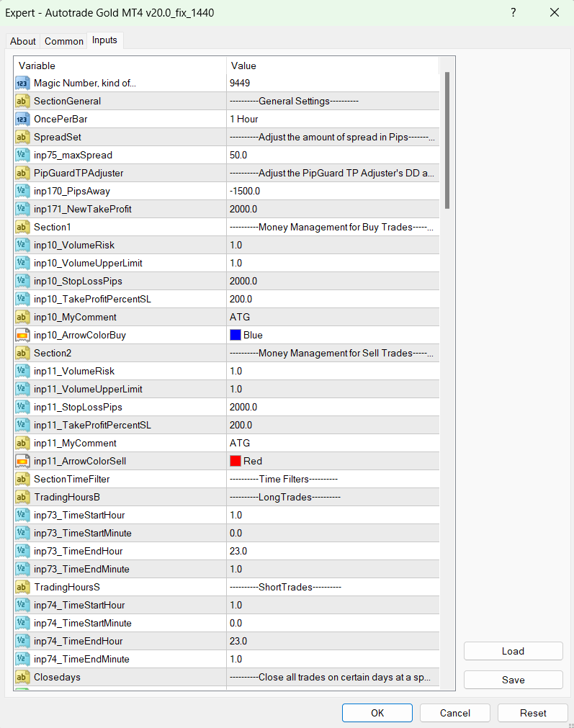
Task: Click the blue color swatch
Action: click(x=235, y=336)
